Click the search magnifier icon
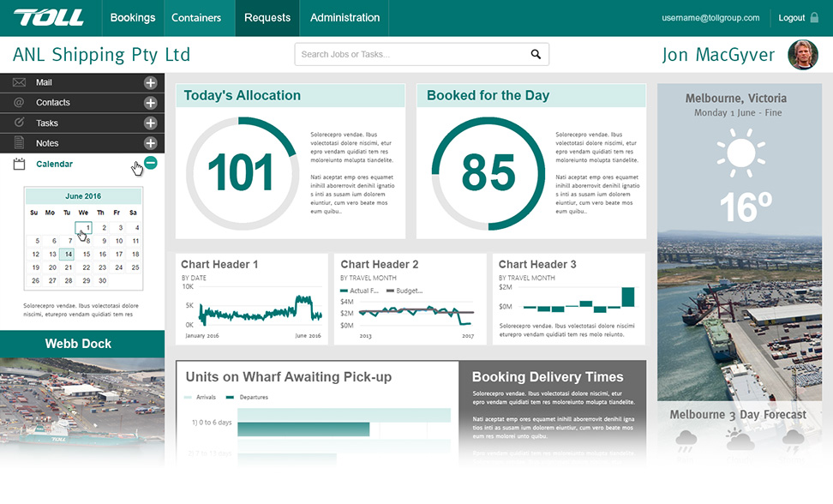 (536, 55)
